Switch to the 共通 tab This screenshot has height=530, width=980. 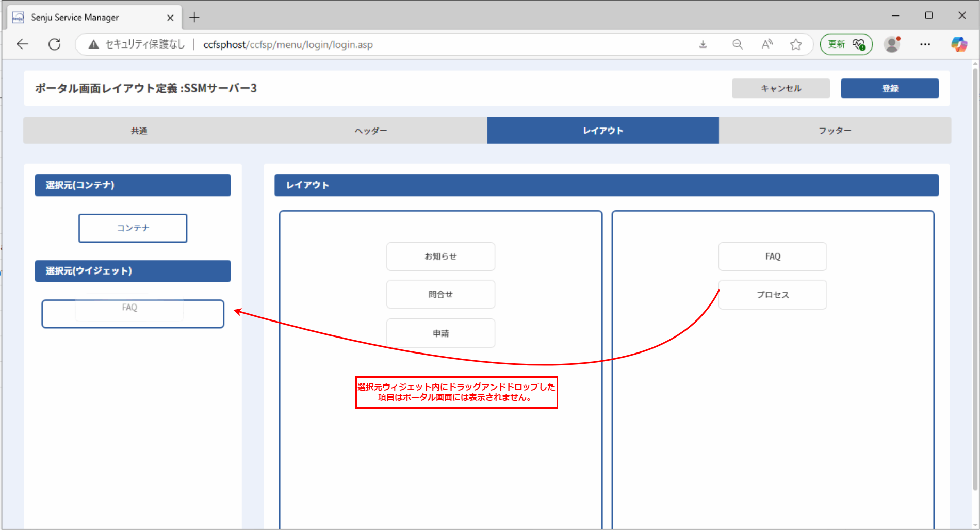(x=139, y=131)
